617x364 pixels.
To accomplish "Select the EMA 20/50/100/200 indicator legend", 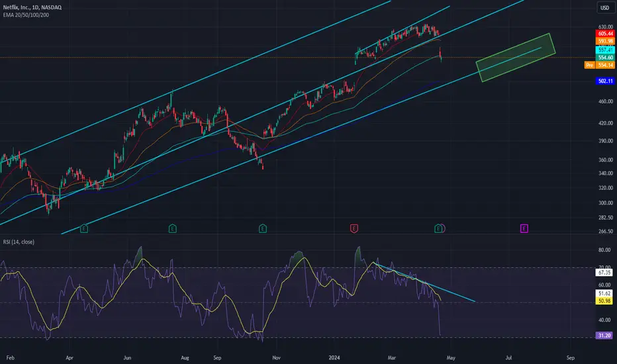I will pyautogui.click(x=26, y=15).
